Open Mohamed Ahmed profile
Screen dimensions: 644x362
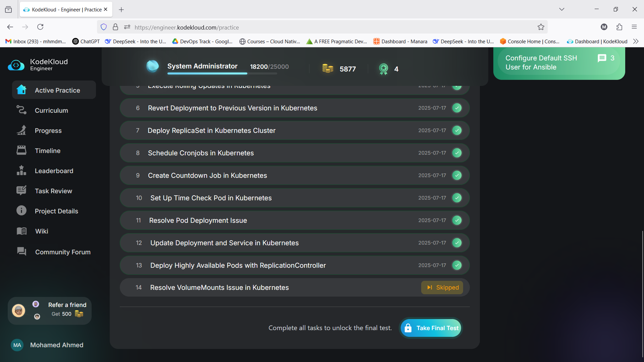click(47, 345)
